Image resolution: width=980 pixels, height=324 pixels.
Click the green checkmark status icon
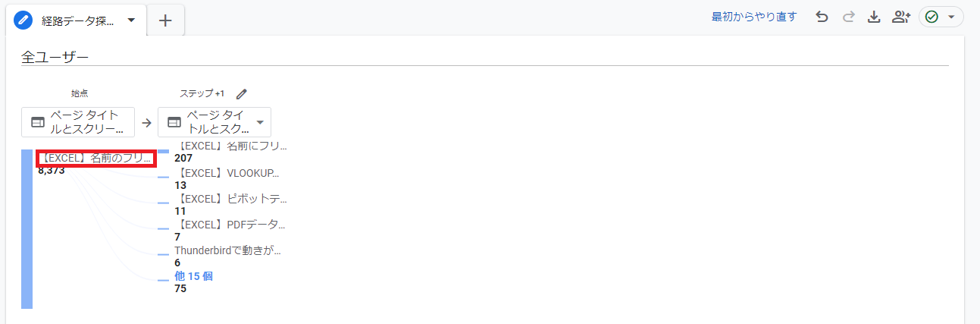point(932,17)
